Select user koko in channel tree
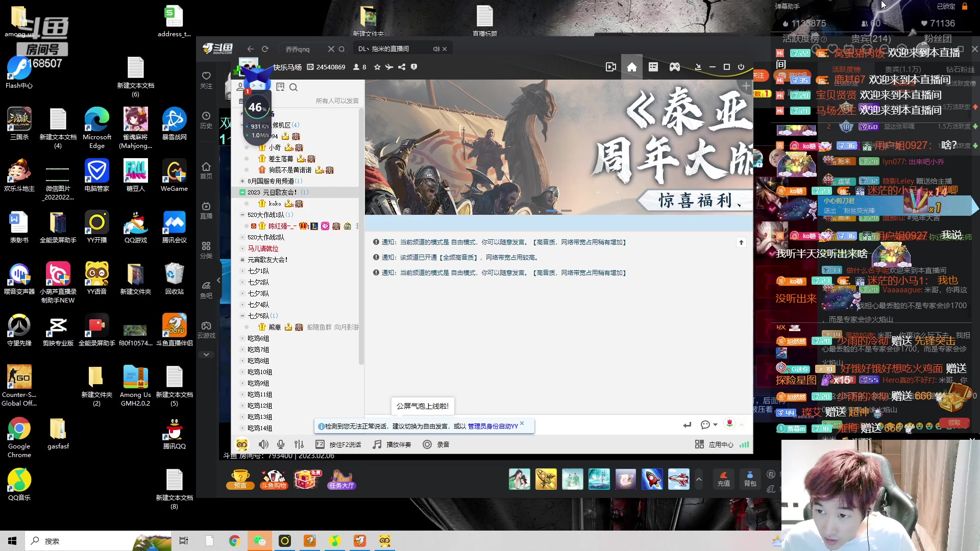 tap(275, 204)
